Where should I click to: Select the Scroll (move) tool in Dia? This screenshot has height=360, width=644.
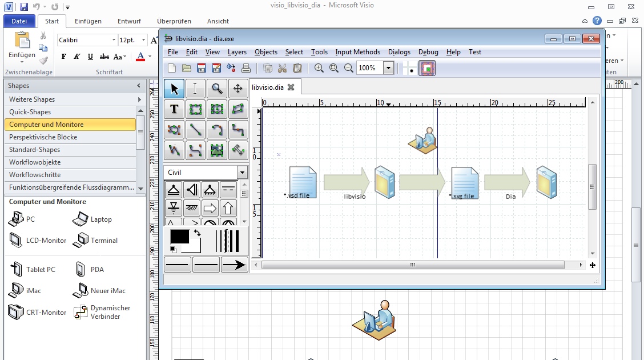(238, 89)
